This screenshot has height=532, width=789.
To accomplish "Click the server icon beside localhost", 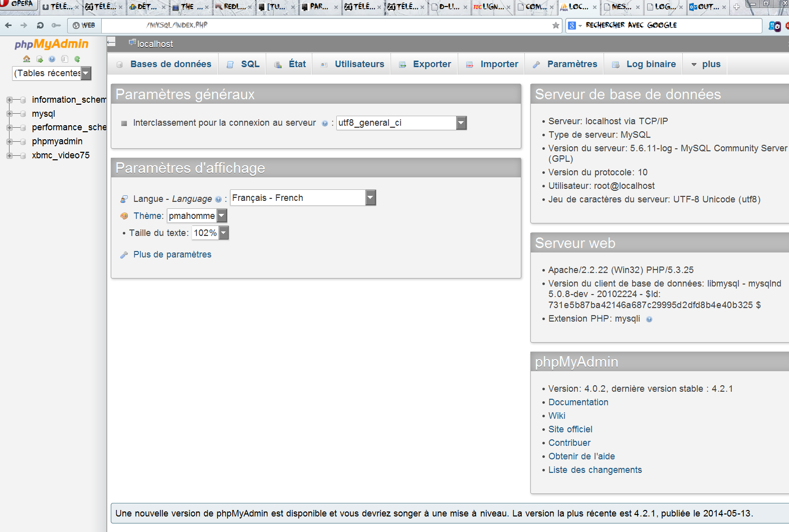I will tap(132, 43).
